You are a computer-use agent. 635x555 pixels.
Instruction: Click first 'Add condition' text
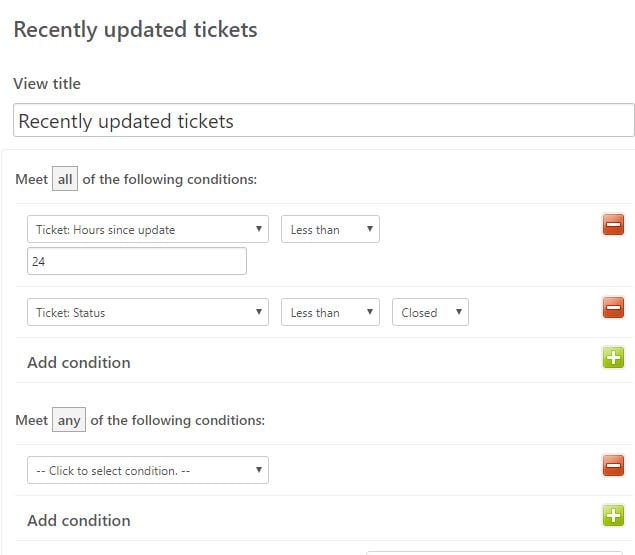[79, 363]
